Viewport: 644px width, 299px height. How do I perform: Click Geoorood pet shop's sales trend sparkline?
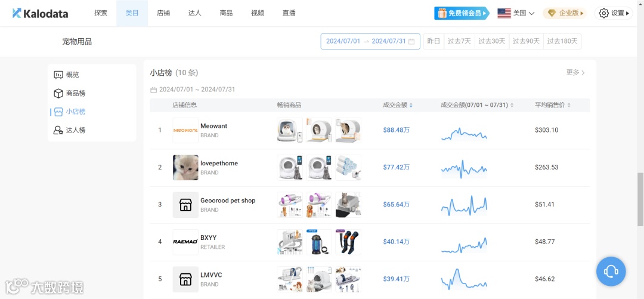coord(464,206)
